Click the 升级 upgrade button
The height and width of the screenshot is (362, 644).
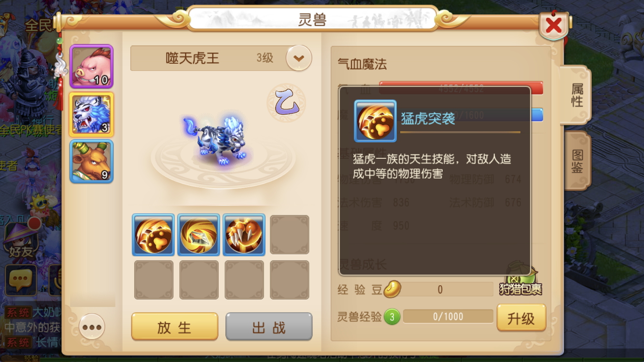tap(521, 318)
